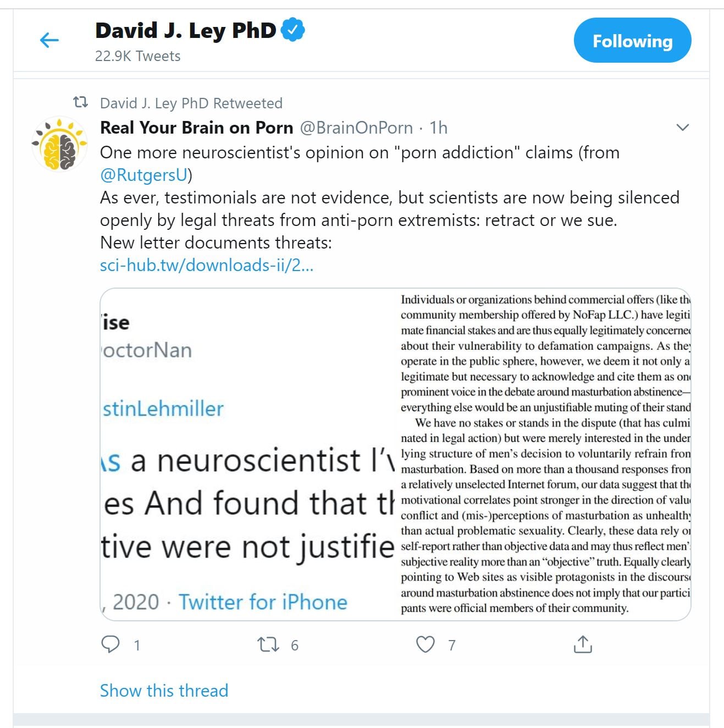Open the 1h timestamp of the tweet
The height and width of the screenshot is (728, 724).
[x=439, y=128]
